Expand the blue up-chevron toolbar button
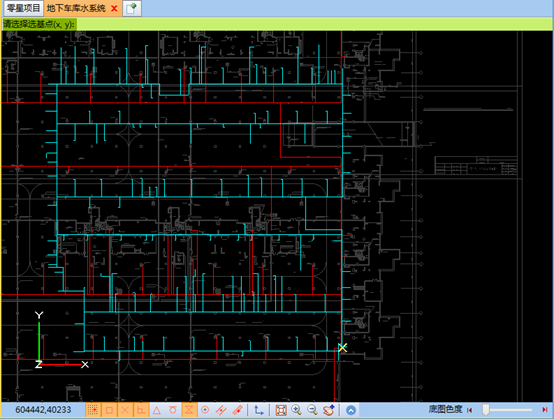The height and width of the screenshot is (419, 554). click(350, 410)
